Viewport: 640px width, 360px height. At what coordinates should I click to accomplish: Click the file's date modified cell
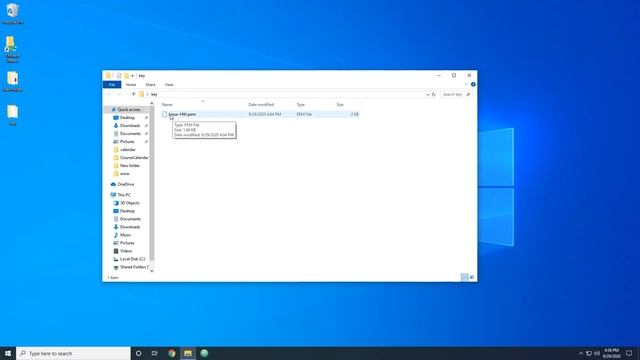tap(265, 114)
